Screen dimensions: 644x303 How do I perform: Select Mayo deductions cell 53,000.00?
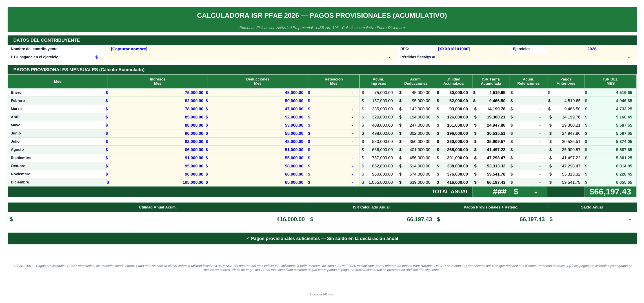click(258, 125)
